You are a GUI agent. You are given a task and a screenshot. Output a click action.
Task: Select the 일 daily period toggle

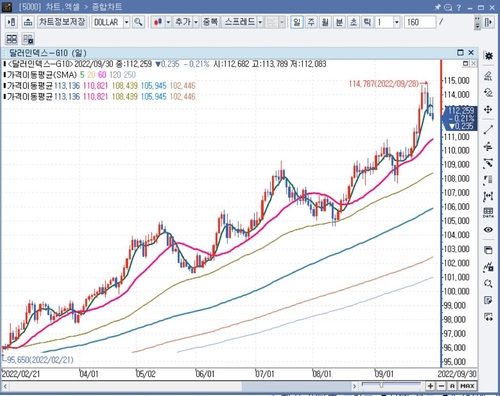[x=297, y=22]
